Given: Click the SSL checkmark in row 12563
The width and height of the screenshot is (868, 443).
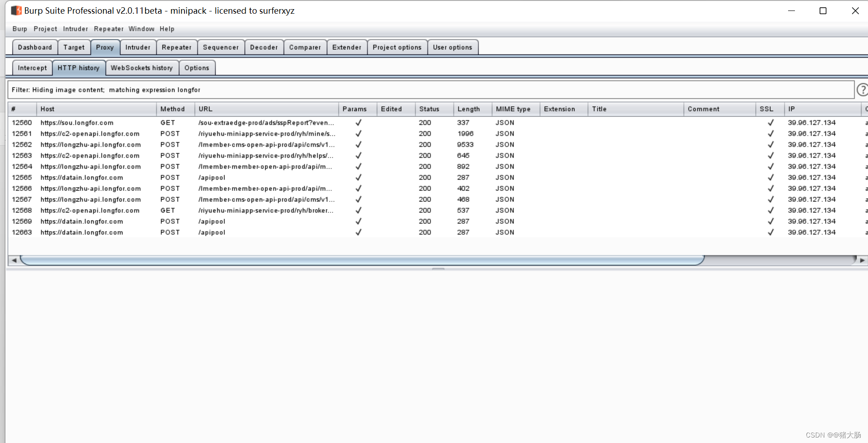Looking at the screenshot, I should coord(771,155).
